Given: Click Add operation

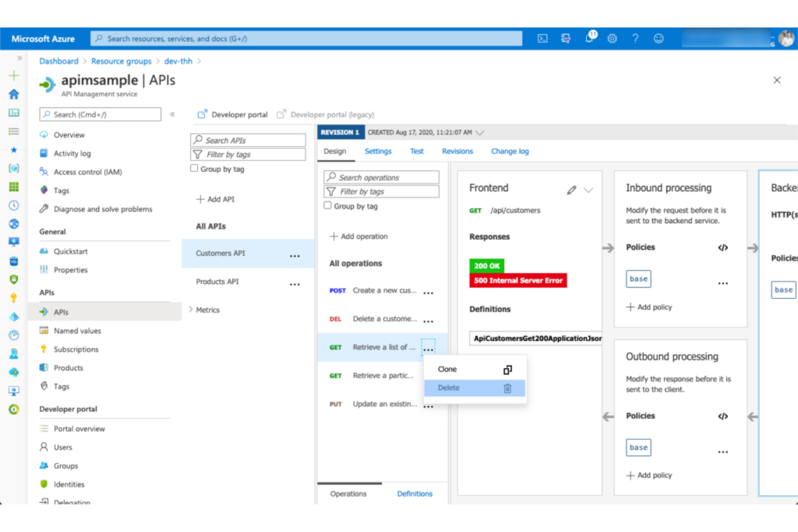Looking at the screenshot, I should (x=359, y=237).
